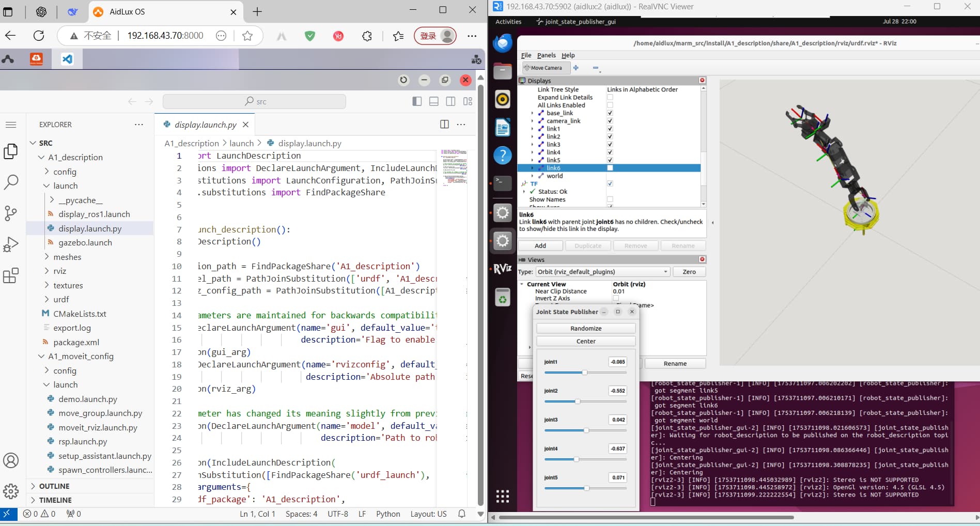This screenshot has width=980, height=526.
Task: Click the Randomize button in Joint State Publisher
Action: point(586,329)
